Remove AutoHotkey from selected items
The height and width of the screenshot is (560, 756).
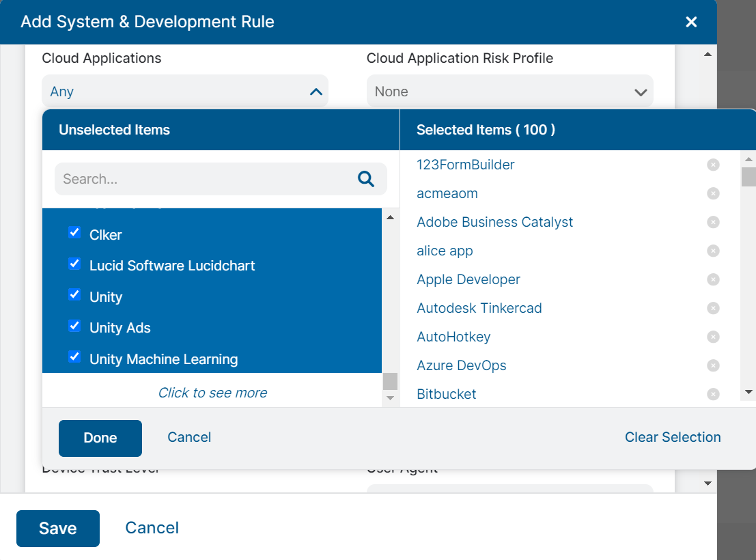pyautogui.click(x=713, y=337)
